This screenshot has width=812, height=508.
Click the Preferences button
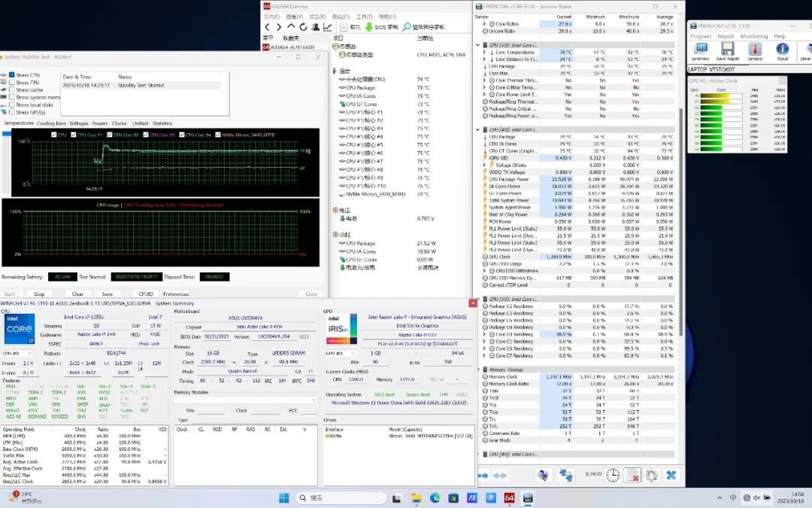click(x=175, y=294)
